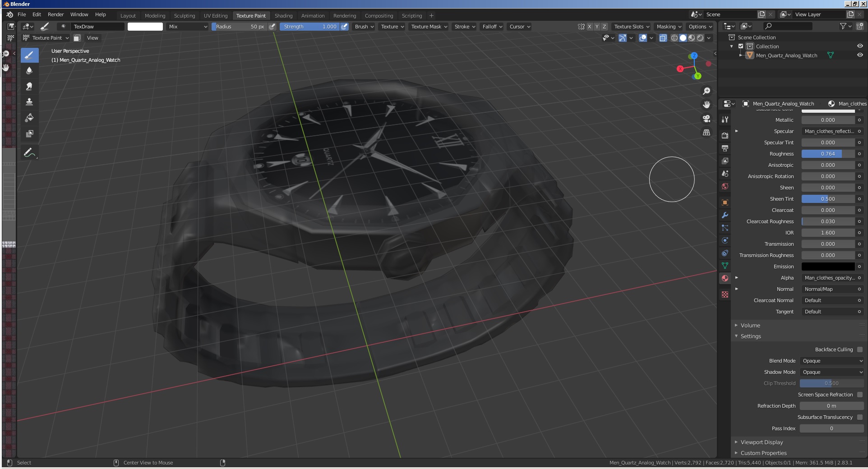The image size is (868, 469).
Task: Open the File menu
Action: coord(22,14)
